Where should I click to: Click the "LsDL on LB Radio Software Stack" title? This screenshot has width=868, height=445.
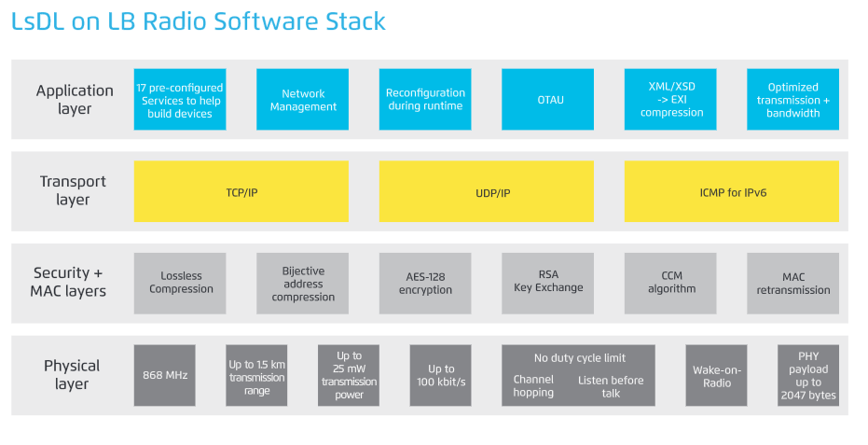(x=199, y=22)
